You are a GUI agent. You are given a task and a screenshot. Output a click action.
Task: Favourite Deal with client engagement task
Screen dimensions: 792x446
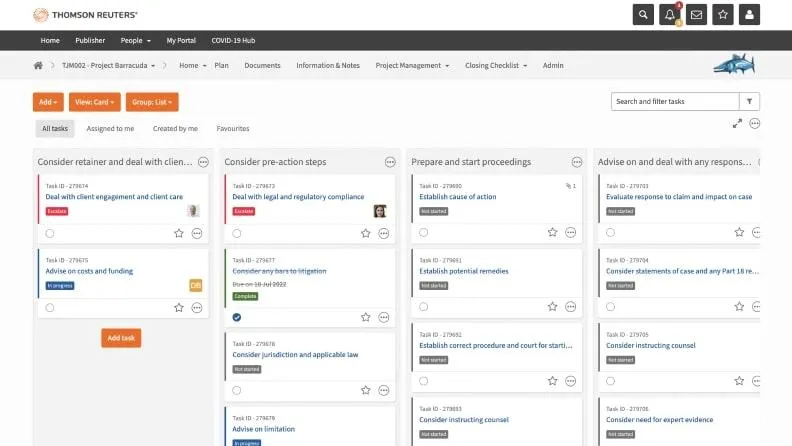point(179,233)
